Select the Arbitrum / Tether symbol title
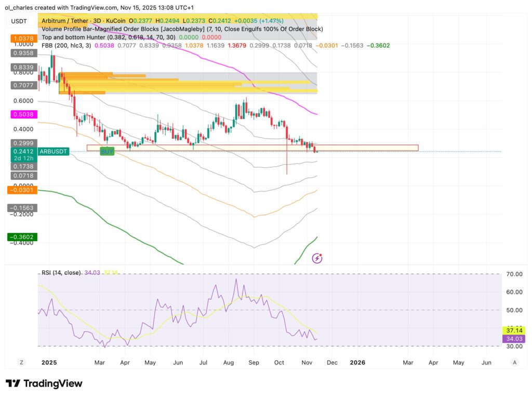Screen dimensions: 532x398 coord(78,21)
